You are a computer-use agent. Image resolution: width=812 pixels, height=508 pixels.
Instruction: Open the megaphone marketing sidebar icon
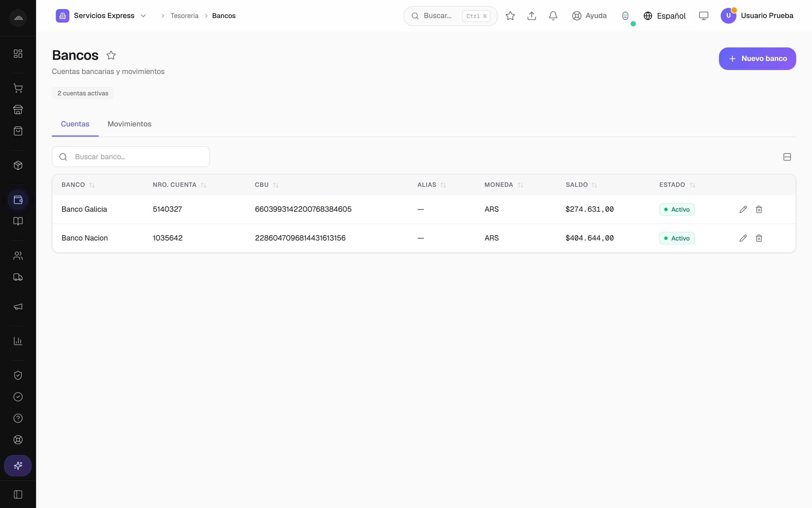18,306
